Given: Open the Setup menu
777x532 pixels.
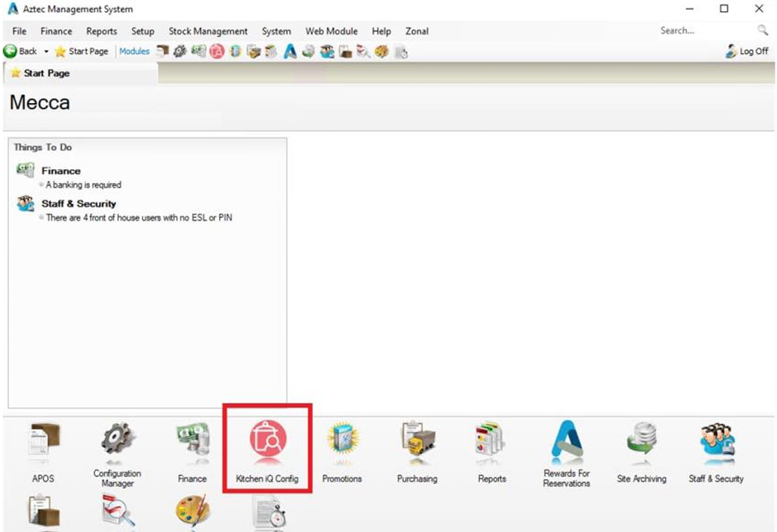Looking at the screenshot, I should [x=143, y=31].
